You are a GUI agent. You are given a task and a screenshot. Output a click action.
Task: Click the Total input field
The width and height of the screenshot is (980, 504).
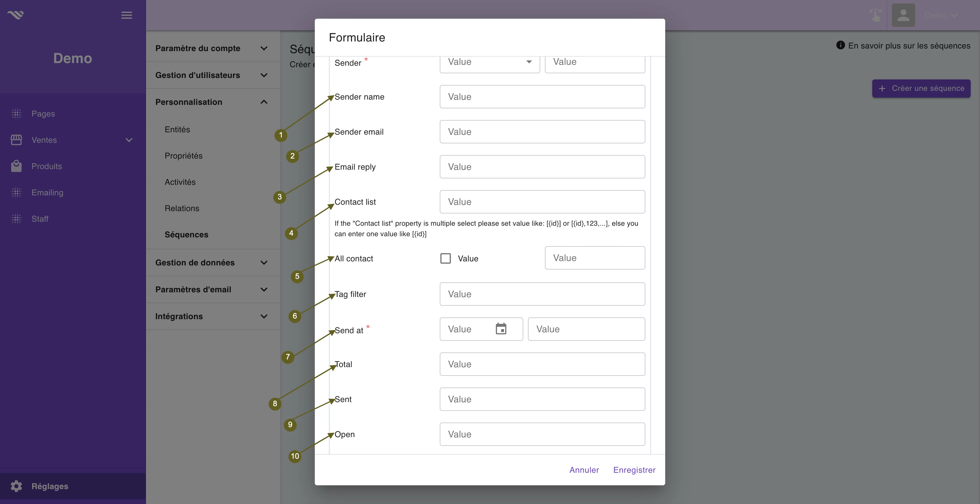pos(542,364)
